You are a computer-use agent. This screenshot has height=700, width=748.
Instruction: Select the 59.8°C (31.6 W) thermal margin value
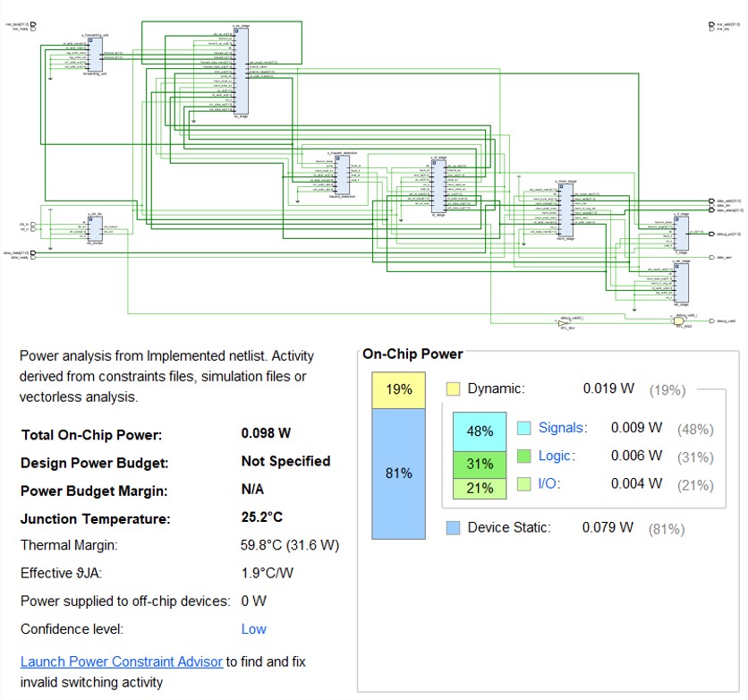pos(290,545)
